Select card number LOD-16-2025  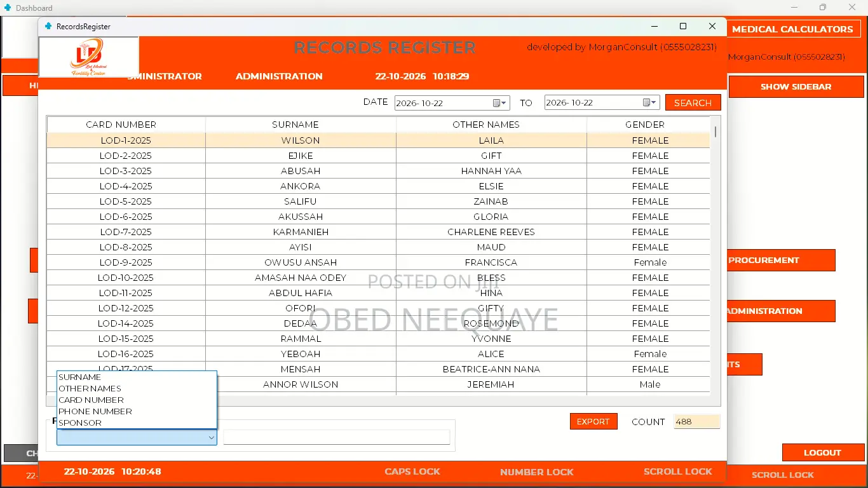[x=126, y=354]
